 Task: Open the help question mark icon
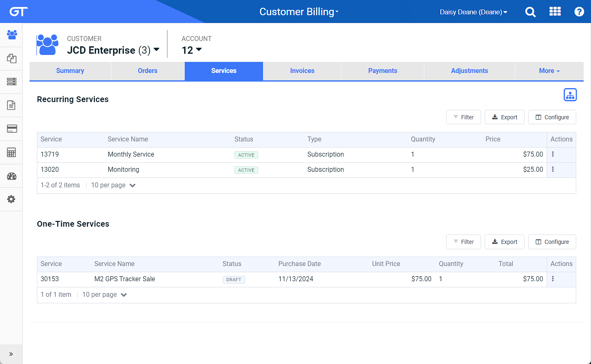(579, 11)
